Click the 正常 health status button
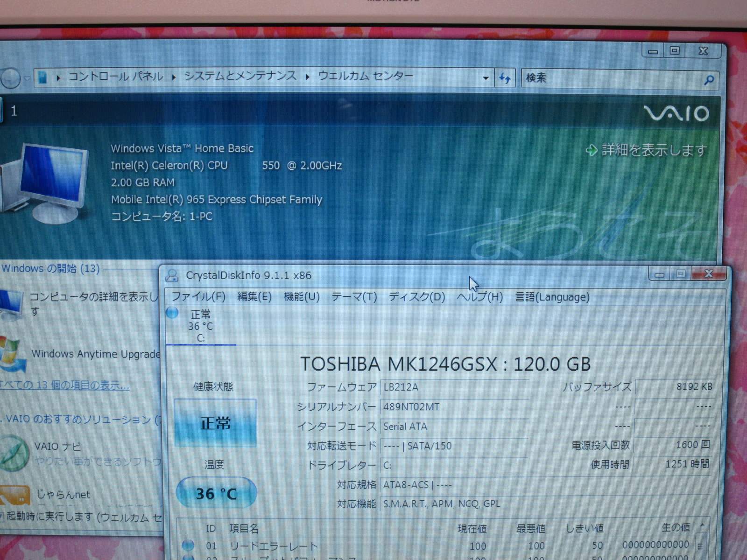Viewport: 747px width, 560px height. coord(215,423)
